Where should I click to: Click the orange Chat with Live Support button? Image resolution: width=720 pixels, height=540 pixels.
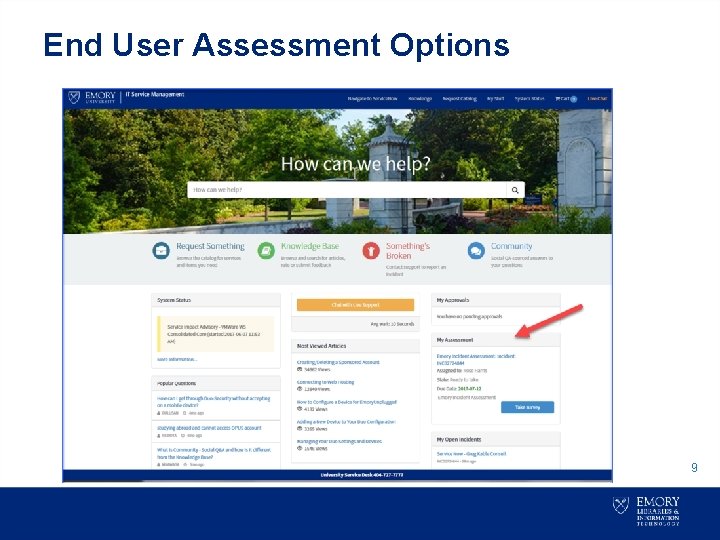(355, 305)
